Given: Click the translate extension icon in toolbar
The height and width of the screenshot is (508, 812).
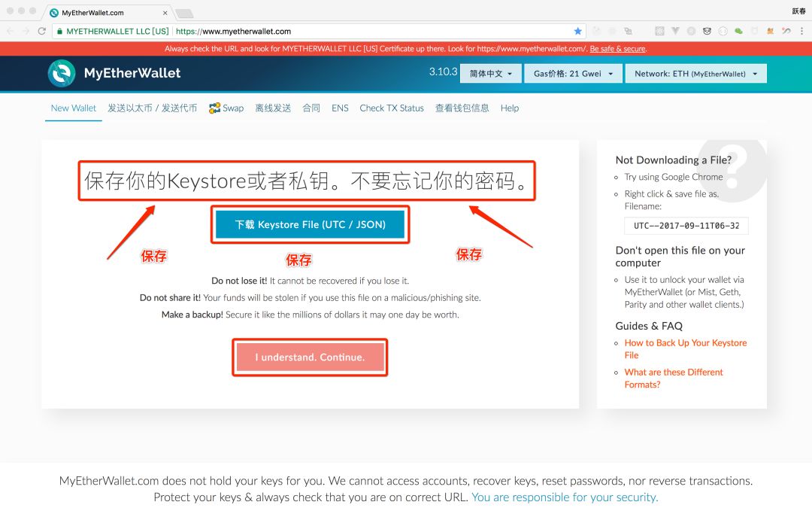Looking at the screenshot, I should (x=628, y=31).
